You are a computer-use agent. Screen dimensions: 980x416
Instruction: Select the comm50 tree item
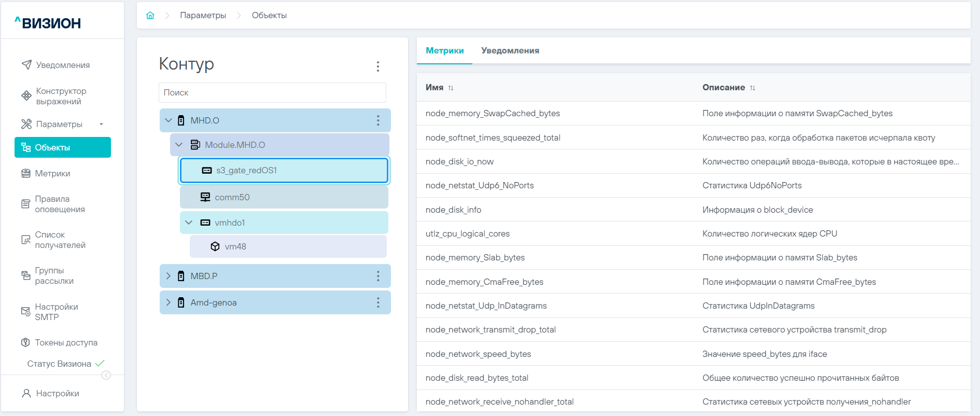click(x=232, y=197)
